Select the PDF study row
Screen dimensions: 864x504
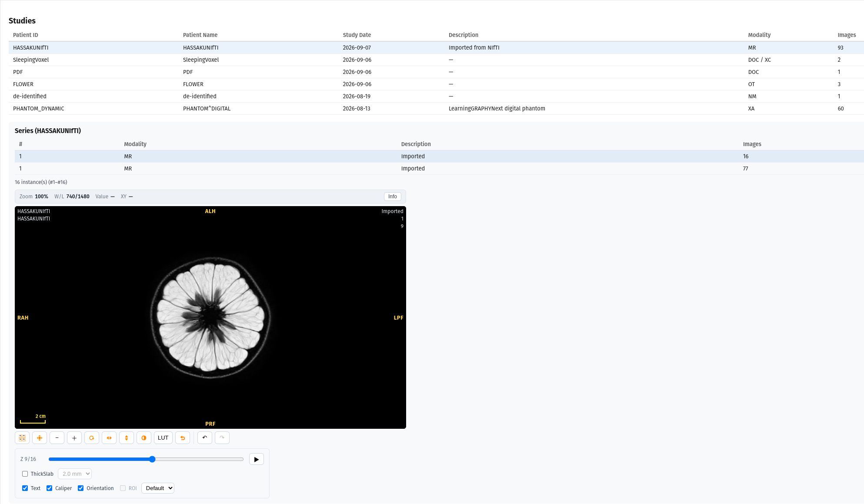(436, 72)
